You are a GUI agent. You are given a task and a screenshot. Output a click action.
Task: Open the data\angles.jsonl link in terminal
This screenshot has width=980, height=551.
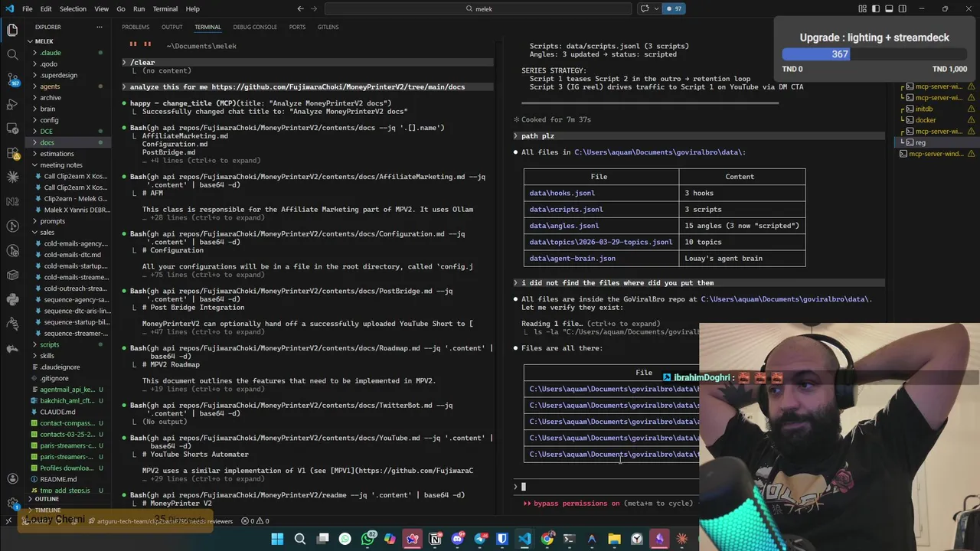(564, 226)
